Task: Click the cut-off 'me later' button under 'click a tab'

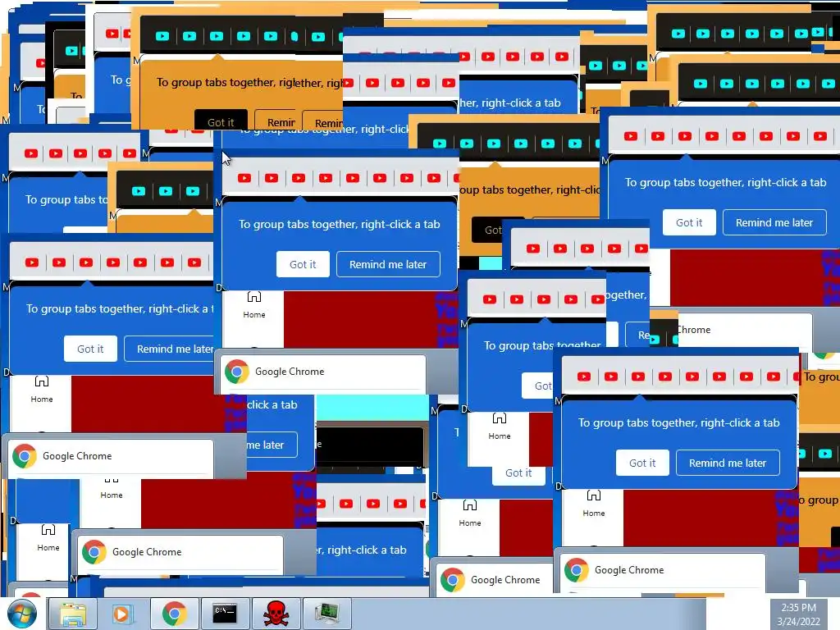Action: coord(272,445)
